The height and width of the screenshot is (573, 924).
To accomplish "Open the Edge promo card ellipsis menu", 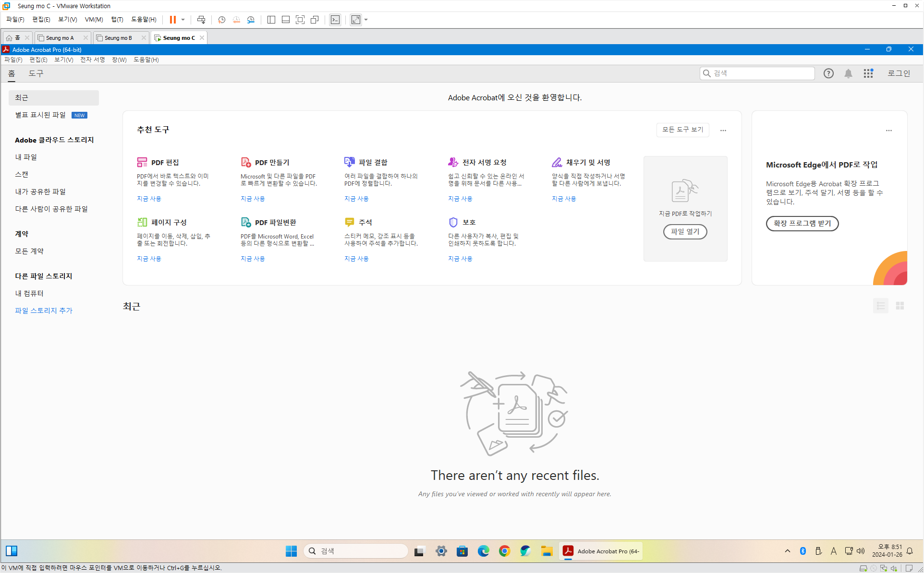I will [888, 130].
